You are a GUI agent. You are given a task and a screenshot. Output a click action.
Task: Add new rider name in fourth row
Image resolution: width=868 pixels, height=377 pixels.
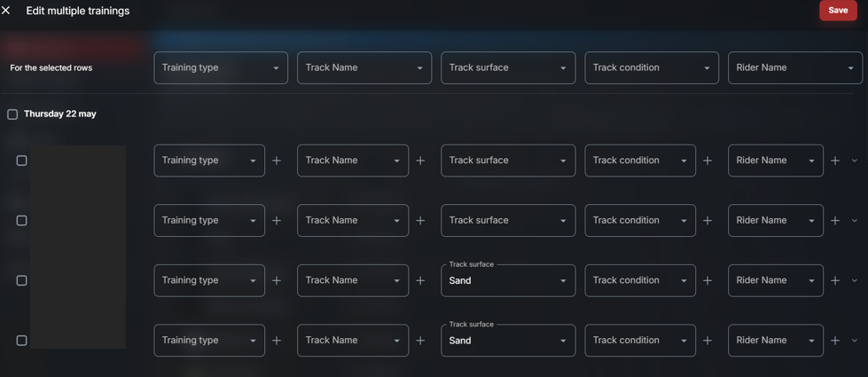coord(835,341)
